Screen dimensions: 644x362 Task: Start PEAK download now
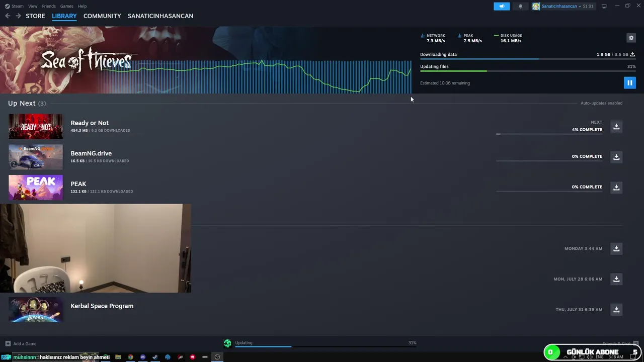coord(616,188)
